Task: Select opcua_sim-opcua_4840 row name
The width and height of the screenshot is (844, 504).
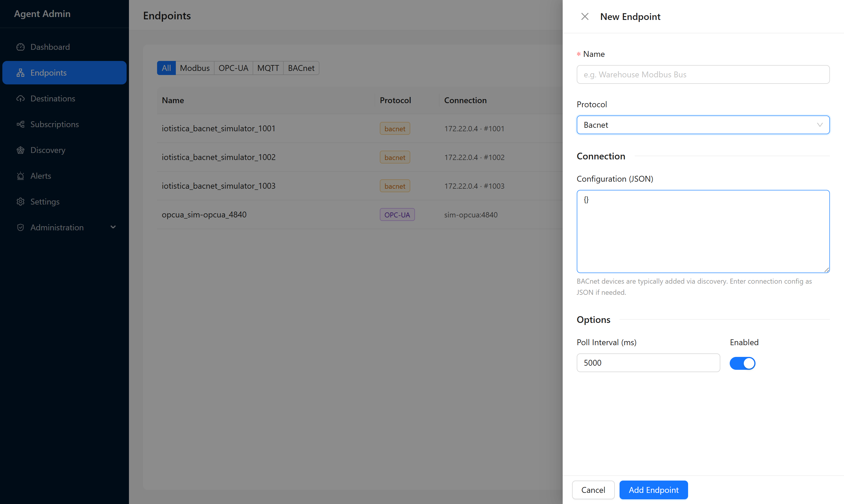Action: pyautogui.click(x=204, y=215)
